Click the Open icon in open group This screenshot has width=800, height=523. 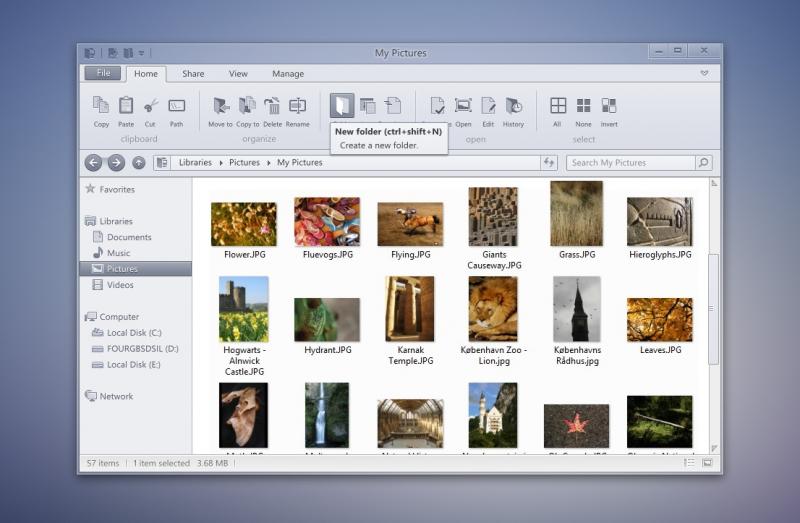tap(463, 105)
